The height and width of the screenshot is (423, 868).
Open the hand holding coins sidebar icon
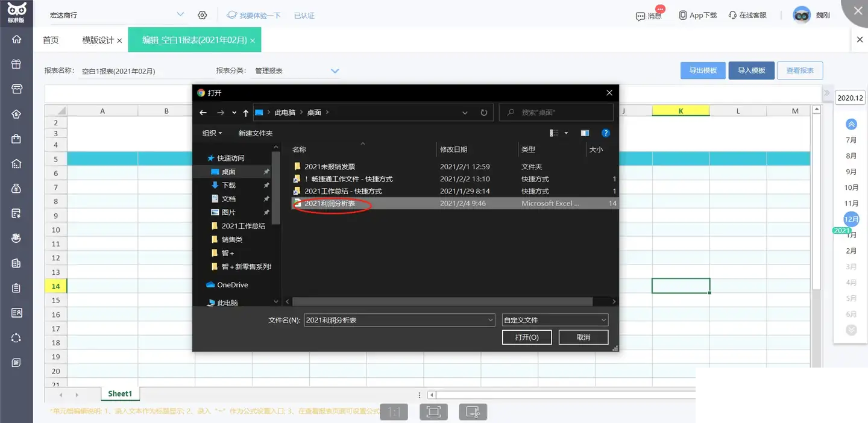click(x=16, y=238)
